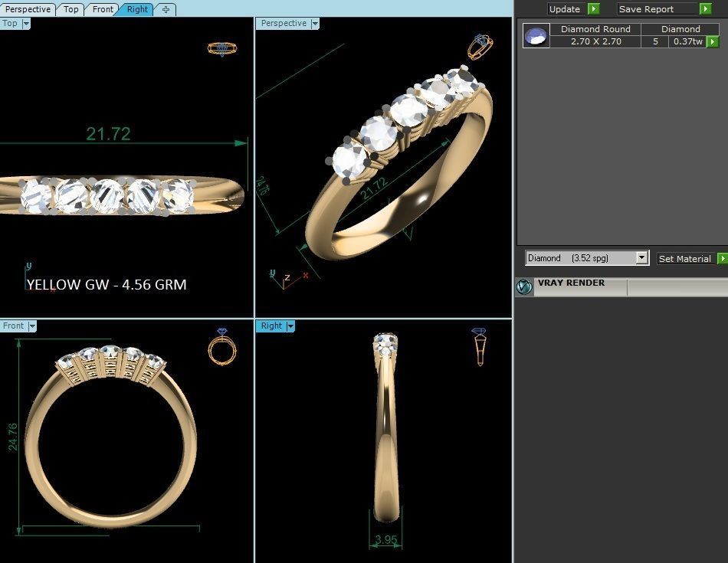Image resolution: width=728 pixels, height=563 pixels.
Task: Click the ring orientation icon in Perspective viewport
Action: 480,47
